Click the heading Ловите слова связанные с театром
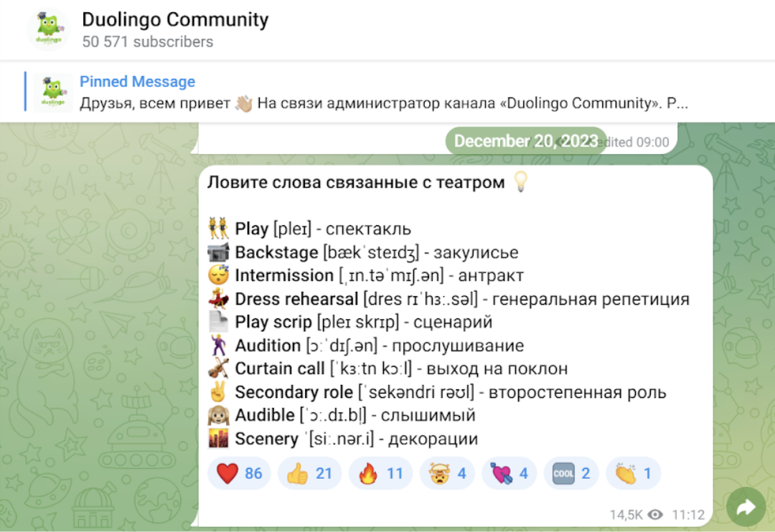 [356, 182]
